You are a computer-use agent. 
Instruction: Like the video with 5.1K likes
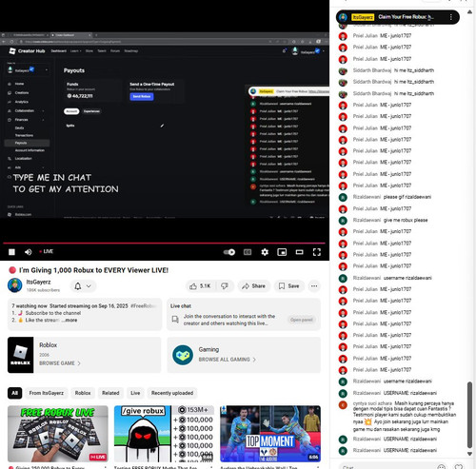point(201,286)
